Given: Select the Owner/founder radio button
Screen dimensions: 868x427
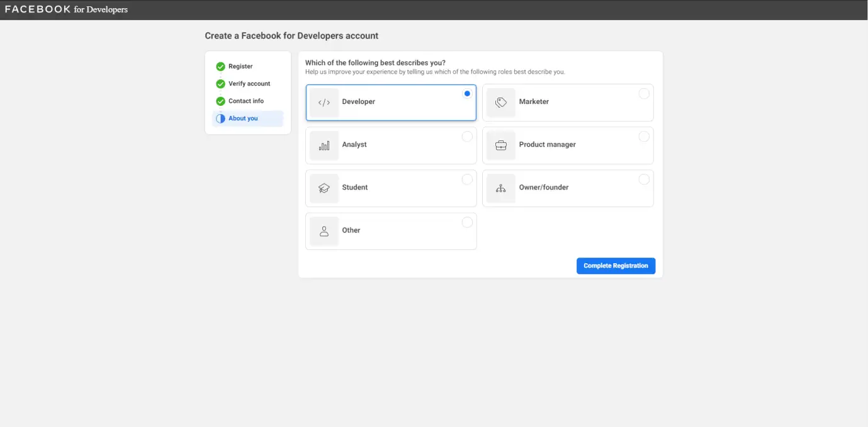Looking at the screenshot, I should pyautogui.click(x=644, y=179).
